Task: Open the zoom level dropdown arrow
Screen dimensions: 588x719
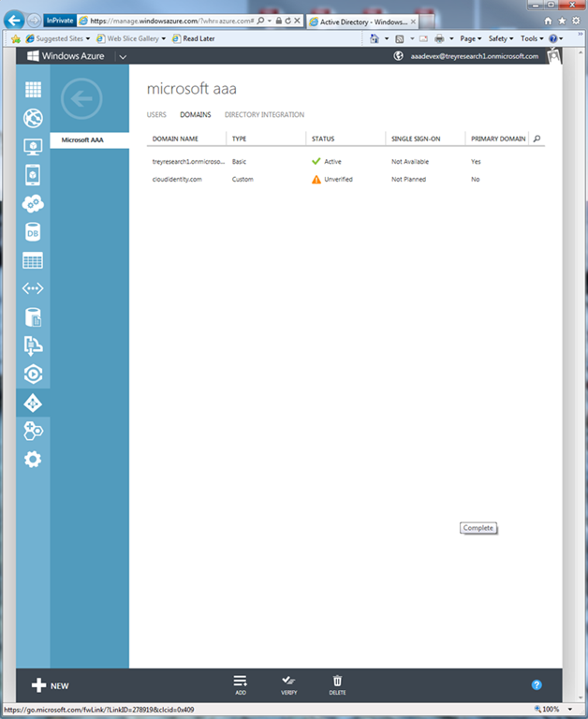Action: pyautogui.click(x=570, y=709)
